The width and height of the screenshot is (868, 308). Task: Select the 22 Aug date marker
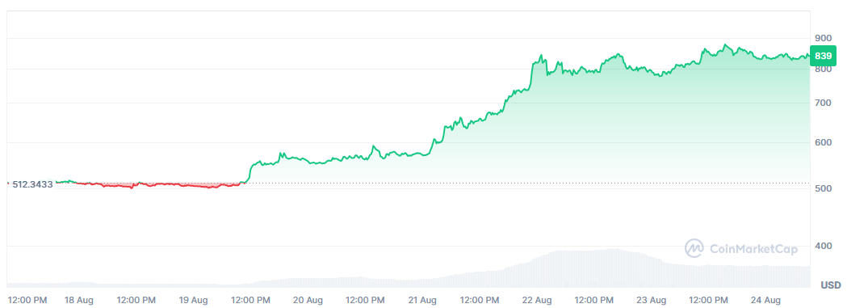click(537, 300)
